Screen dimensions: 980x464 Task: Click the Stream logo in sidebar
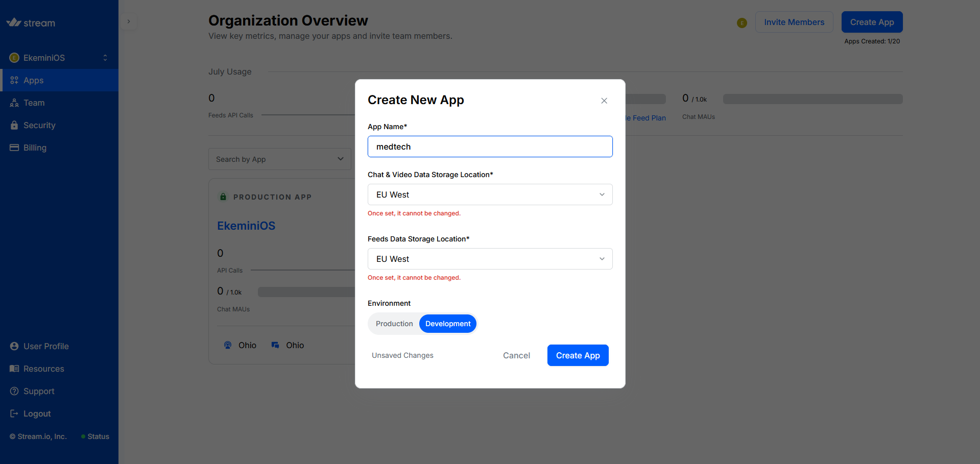click(x=31, y=22)
